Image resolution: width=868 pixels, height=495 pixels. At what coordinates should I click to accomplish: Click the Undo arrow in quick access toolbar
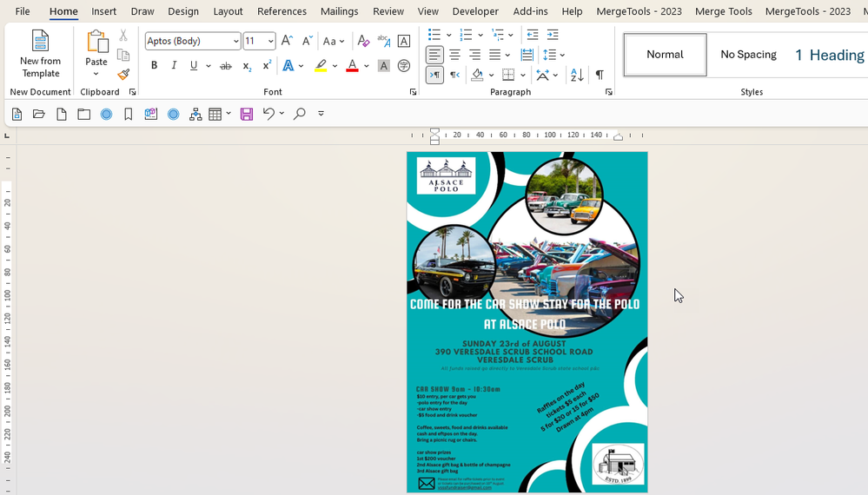[268, 114]
